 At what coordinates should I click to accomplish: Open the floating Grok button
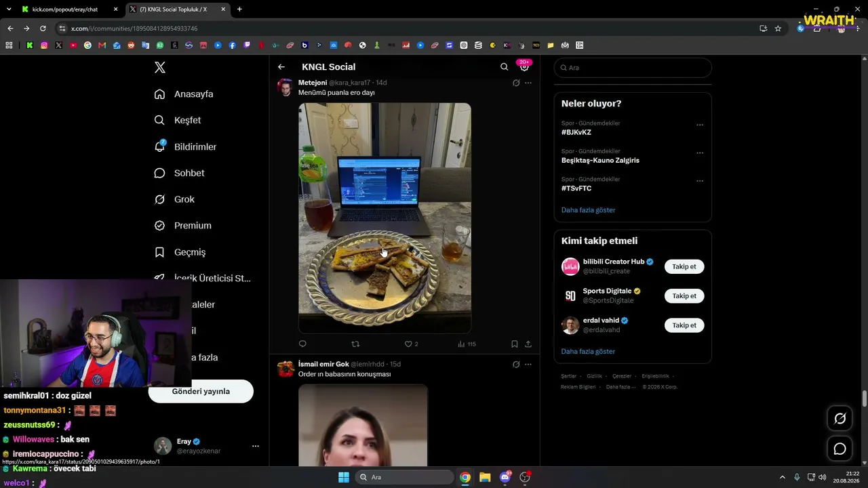click(x=840, y=419)
